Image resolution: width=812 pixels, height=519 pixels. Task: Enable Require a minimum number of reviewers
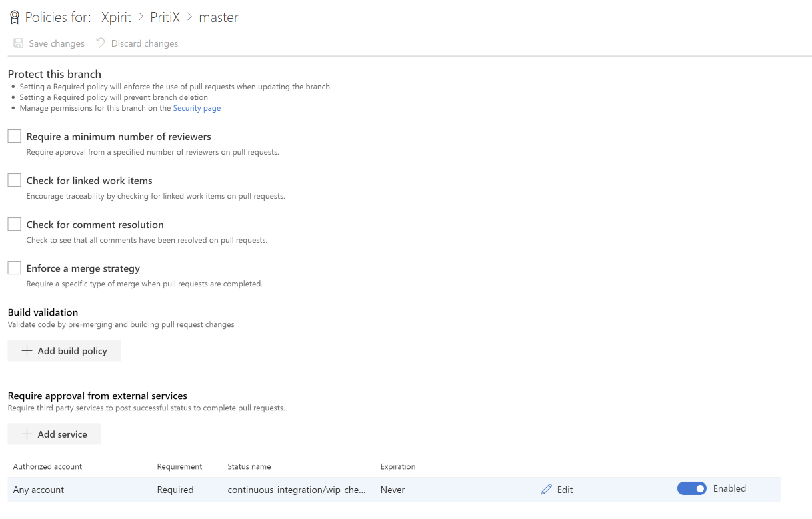[x=14, y=136]
